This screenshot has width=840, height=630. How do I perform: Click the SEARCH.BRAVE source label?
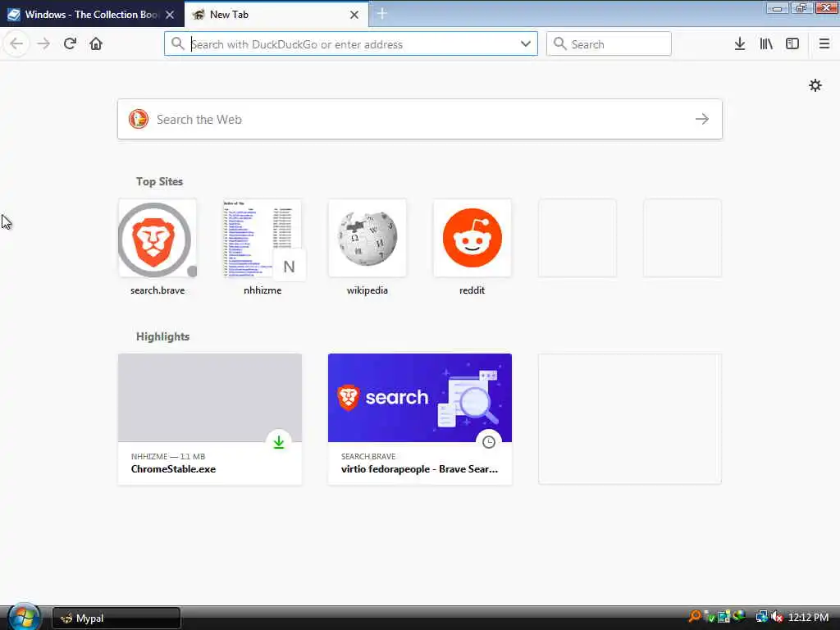pyautogui.click(x=368, y=456)
